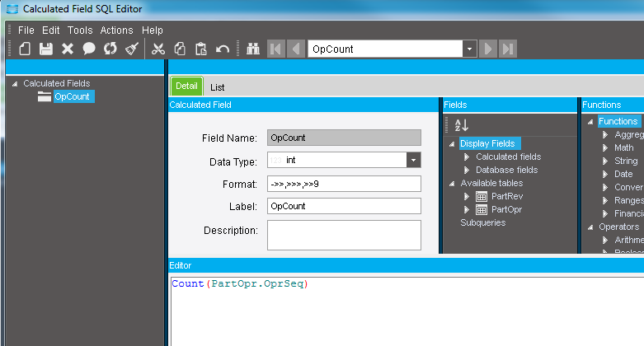Open the Edit menu
This screenshot has height=346, width=644.
pos(51,30)
